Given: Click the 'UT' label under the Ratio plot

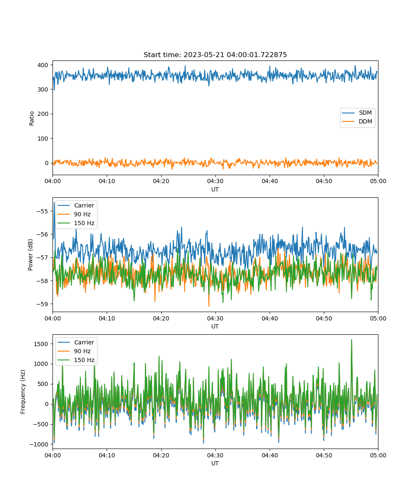Looking at the screenshot, I should pos(215,189).
